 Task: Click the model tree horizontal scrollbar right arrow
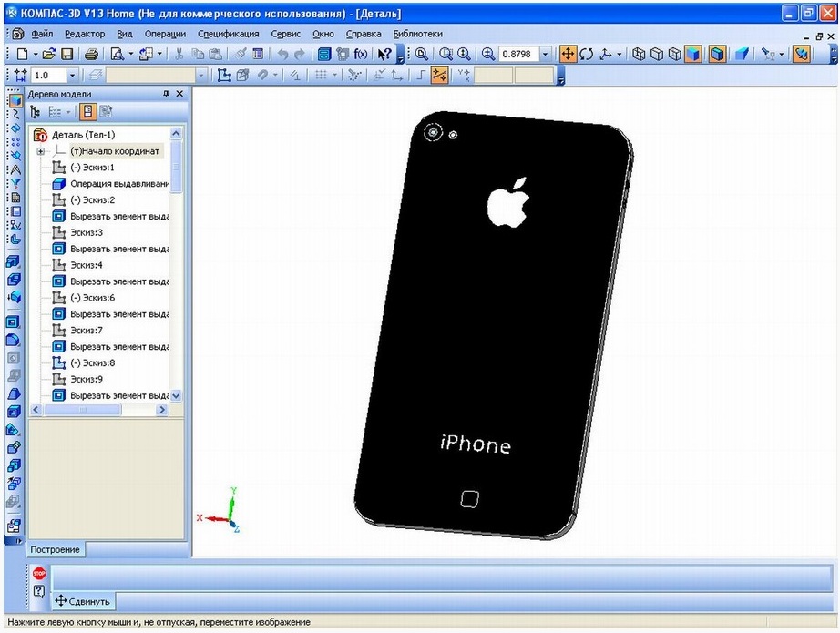coord(162,410)
